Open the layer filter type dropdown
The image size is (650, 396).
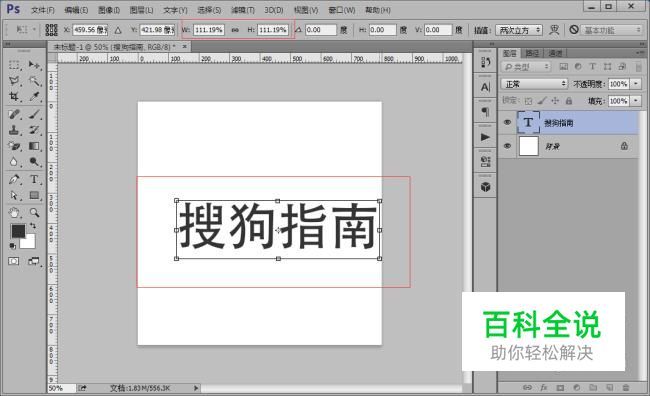[x=525, y=67]
